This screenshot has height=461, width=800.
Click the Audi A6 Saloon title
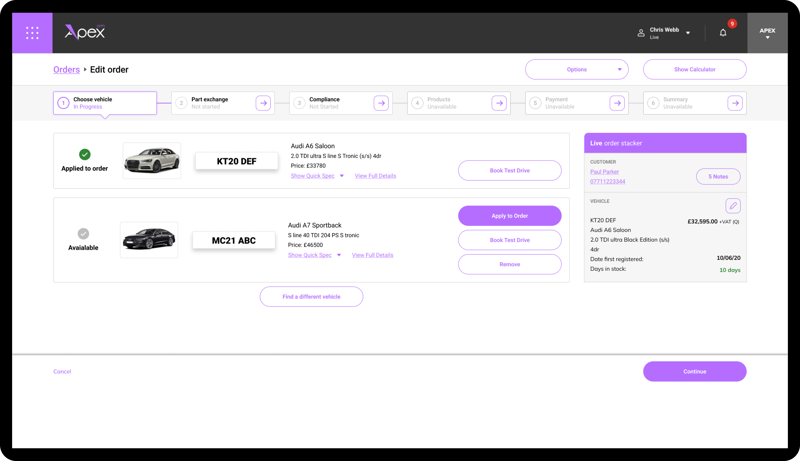tap(313, 146)
